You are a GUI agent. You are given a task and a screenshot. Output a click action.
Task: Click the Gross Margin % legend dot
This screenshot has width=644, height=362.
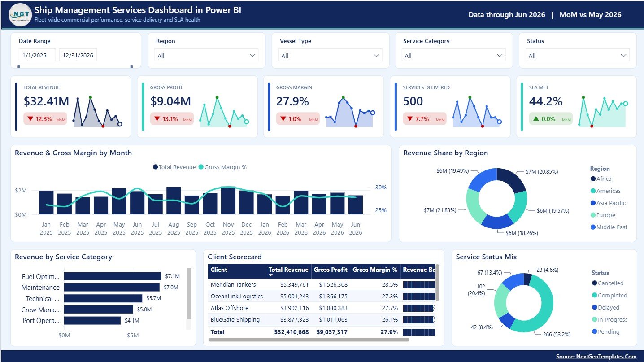click(201, 167)
